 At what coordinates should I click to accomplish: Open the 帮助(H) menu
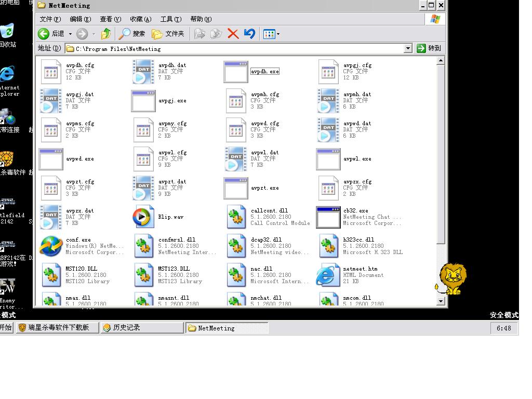(201, 19)
